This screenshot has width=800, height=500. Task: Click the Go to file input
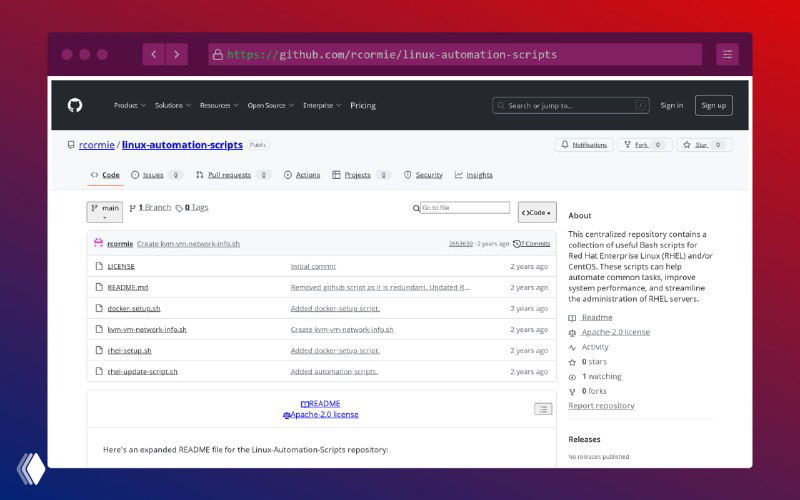[464, 208]
